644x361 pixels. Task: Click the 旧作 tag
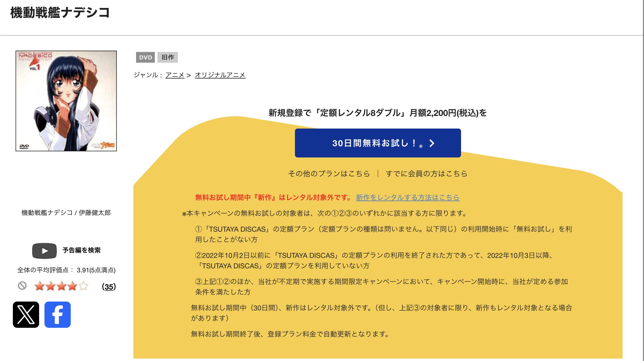[168, 57]
